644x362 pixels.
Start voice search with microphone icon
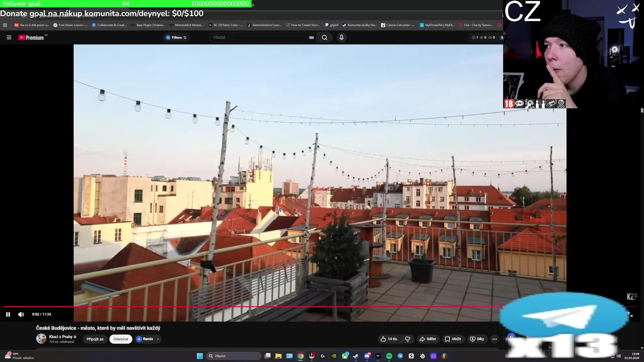tap(342, 37)
